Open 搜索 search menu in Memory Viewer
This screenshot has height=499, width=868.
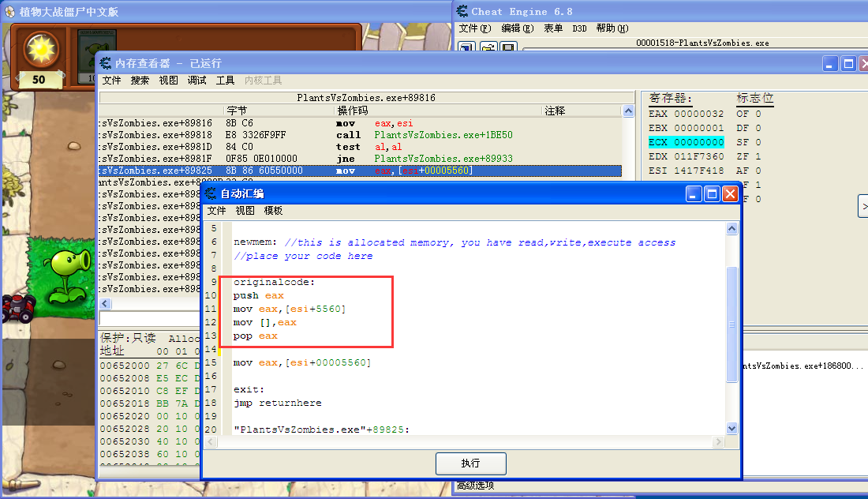140,81
